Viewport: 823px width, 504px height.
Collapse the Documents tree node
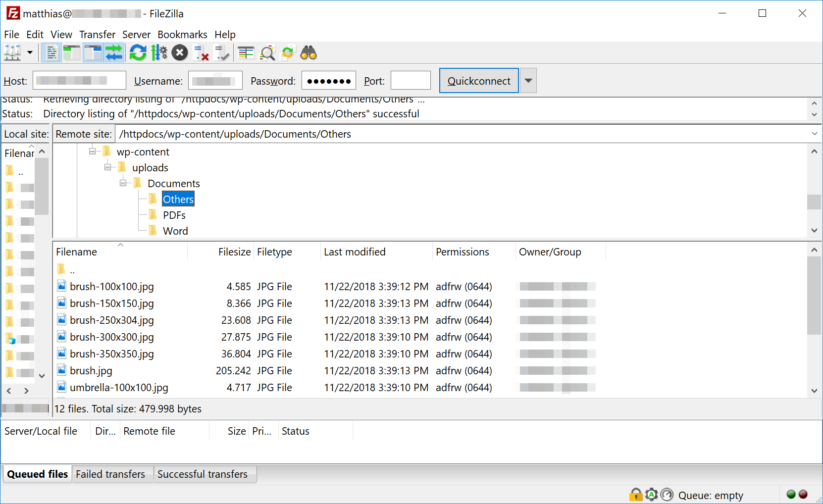[123, 183]
